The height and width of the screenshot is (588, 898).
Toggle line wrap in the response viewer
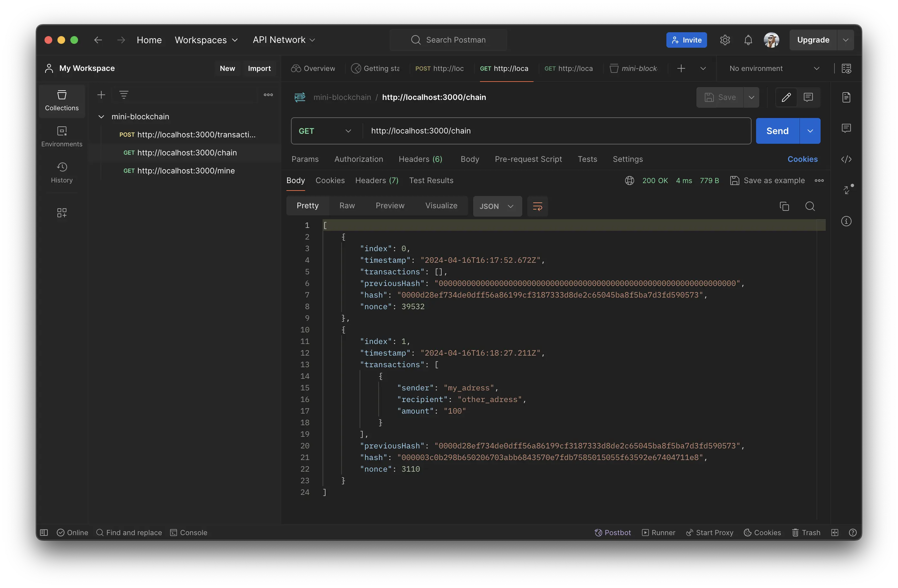pos(537,206)
